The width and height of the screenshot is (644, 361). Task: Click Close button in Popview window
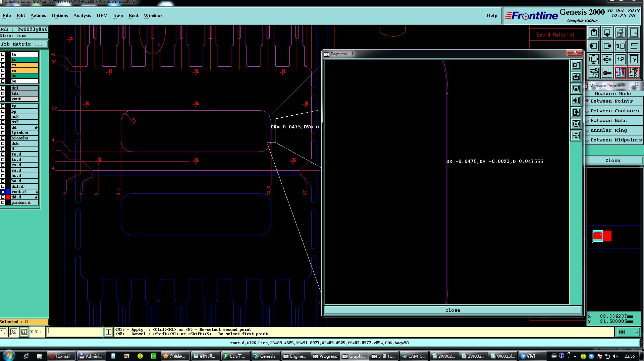tap(452, 310)
